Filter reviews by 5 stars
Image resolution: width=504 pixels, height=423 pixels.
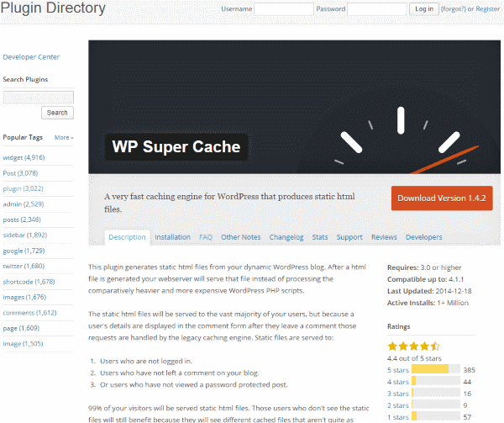pos(398,370)
